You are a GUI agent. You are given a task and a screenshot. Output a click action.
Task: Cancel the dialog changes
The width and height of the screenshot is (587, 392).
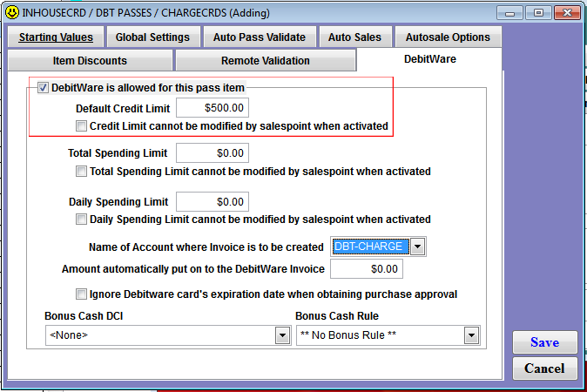click(544, 368)
